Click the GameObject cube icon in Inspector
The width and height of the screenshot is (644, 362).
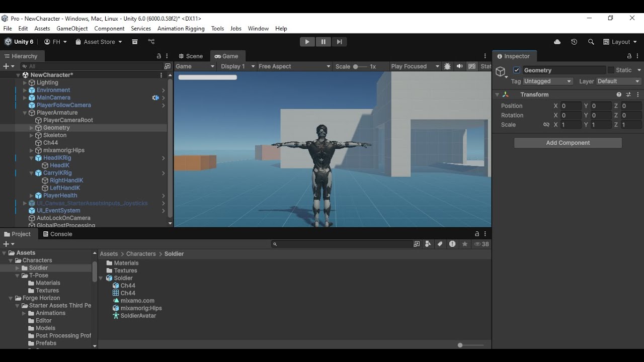501,71
